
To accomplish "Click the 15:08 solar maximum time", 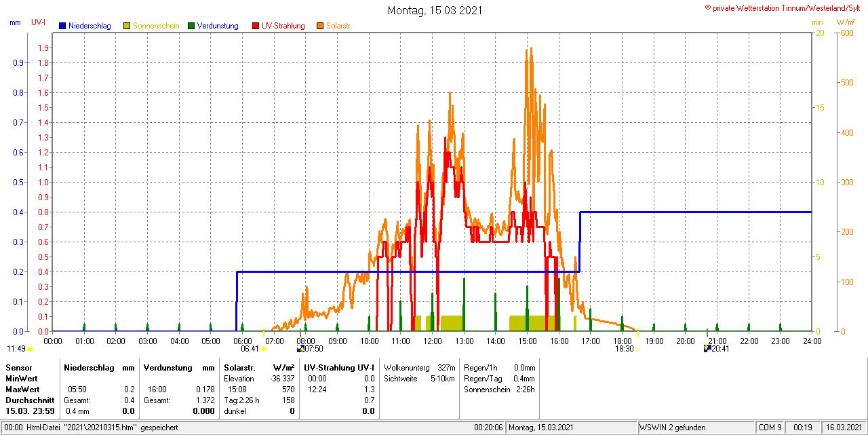I will [237, 390].
